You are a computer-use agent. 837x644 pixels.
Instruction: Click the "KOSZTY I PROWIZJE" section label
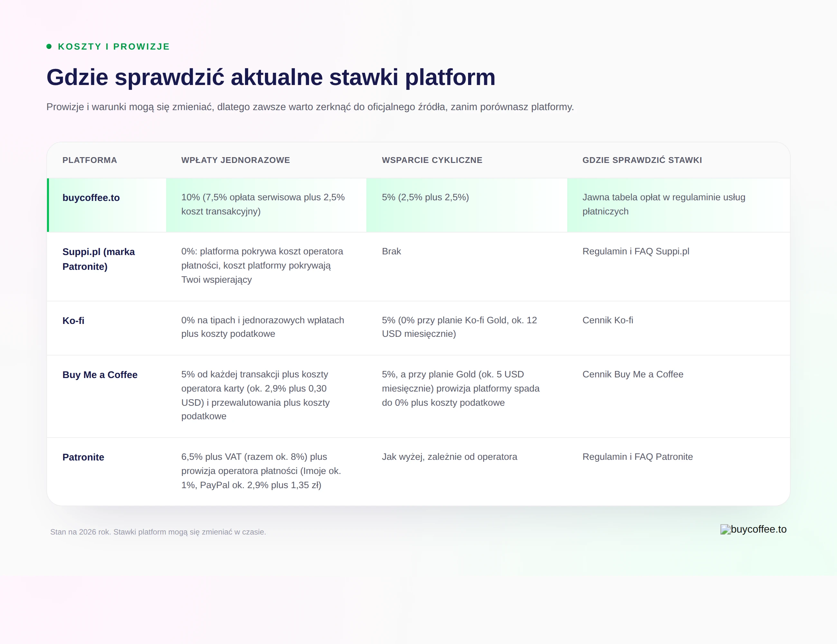click(x=113, y=47)
